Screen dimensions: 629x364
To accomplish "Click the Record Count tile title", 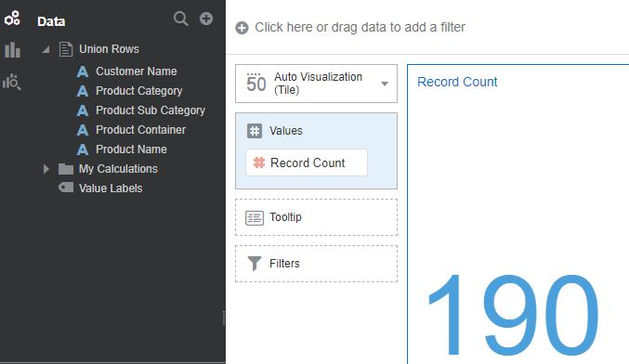I will click(457, 82).
